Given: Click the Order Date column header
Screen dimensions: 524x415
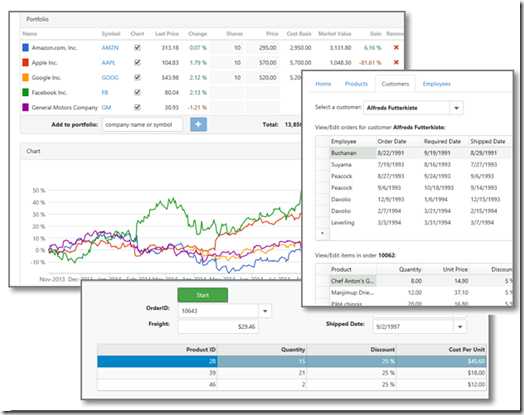Looking at the screenshot, I should 399,141.
